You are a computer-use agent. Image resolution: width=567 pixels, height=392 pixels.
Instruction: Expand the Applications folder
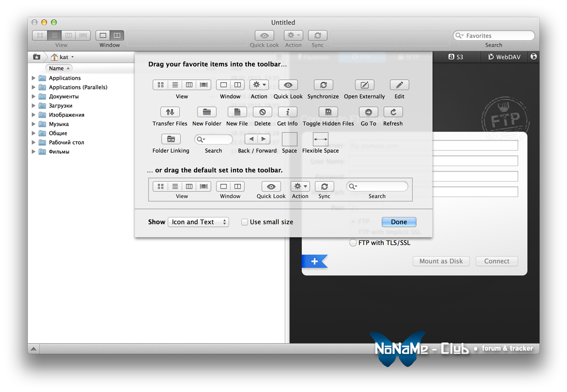point(34,78)
